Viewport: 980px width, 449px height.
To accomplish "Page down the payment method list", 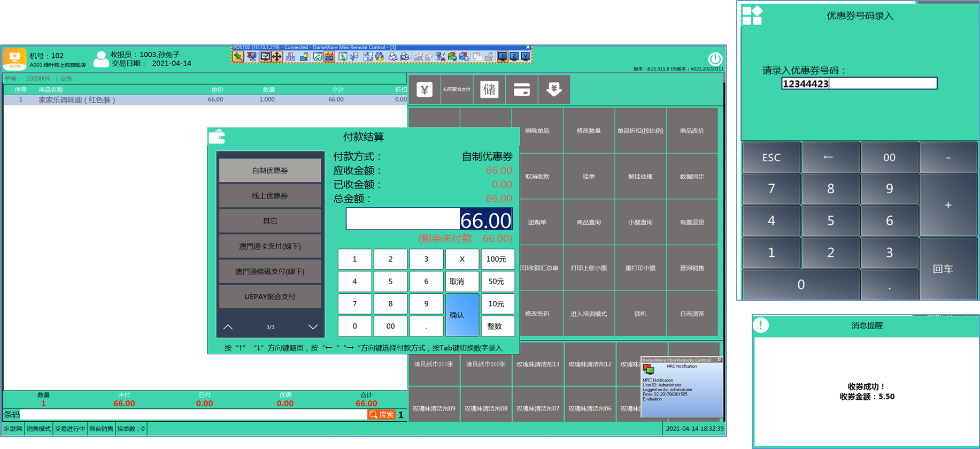I will tap(313, 327).
